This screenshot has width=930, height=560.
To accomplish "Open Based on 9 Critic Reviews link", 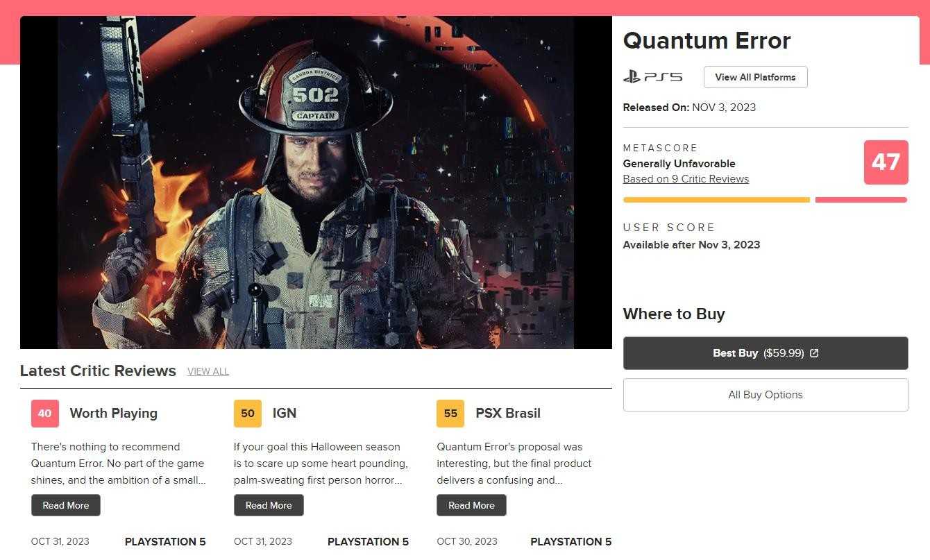I will point(686,179).
